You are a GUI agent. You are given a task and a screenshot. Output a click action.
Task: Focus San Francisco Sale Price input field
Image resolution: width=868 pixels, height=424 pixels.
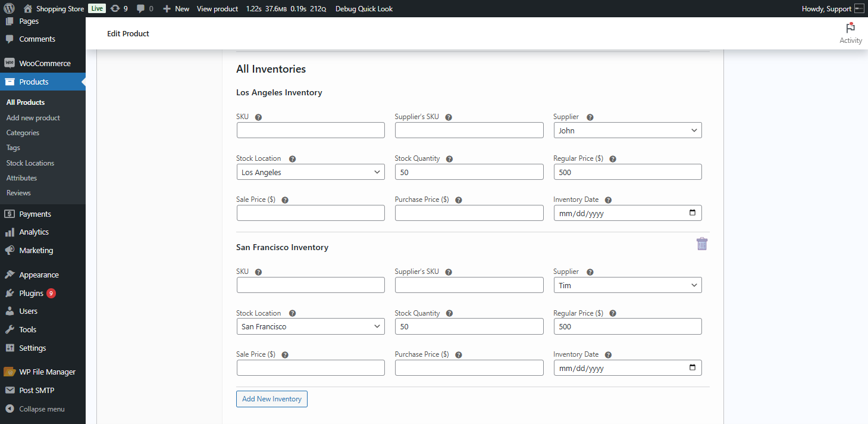pyautogui.click(x=311, y=367)
